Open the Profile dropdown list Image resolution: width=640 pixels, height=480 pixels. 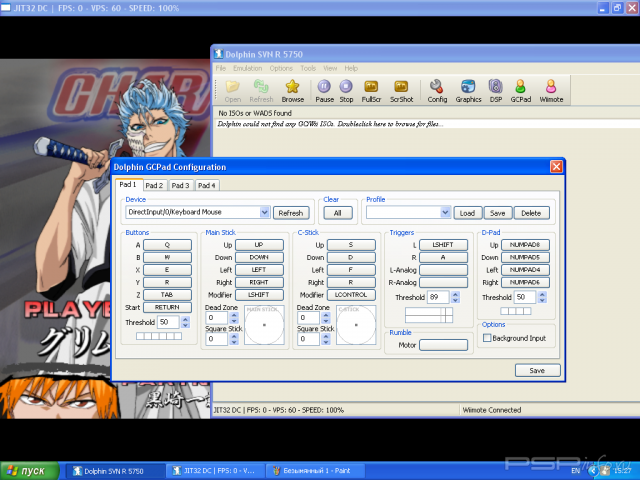(x=445, y=212)
